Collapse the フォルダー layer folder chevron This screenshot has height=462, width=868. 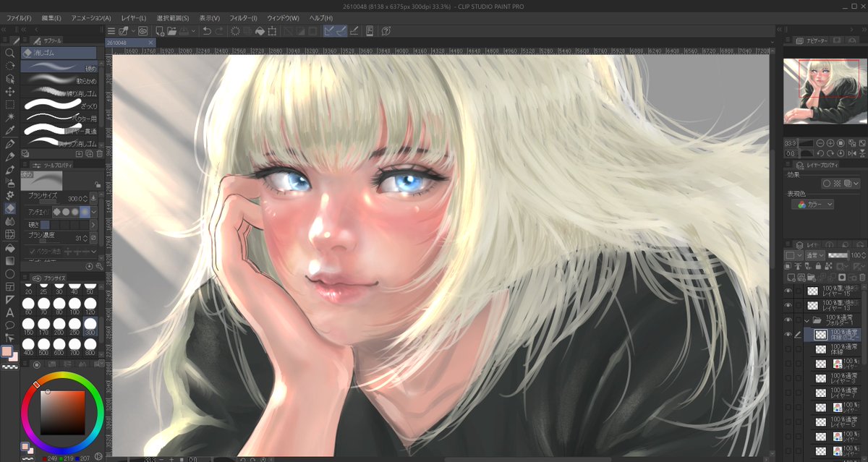[x=807, y=320]
